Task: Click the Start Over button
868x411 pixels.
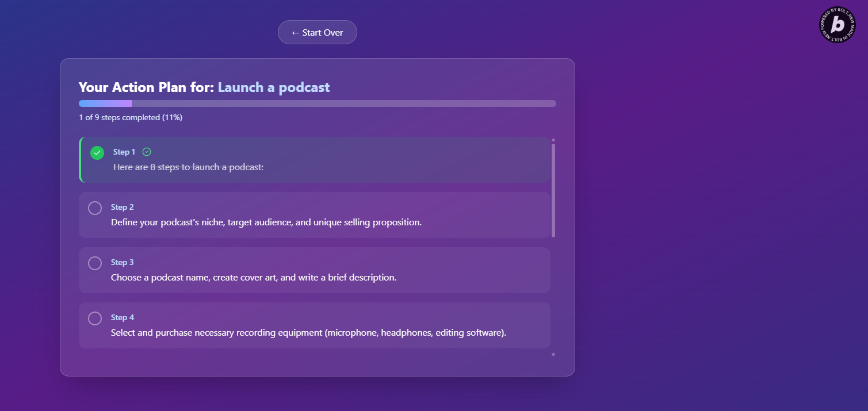Action: [x=317, y=32]
